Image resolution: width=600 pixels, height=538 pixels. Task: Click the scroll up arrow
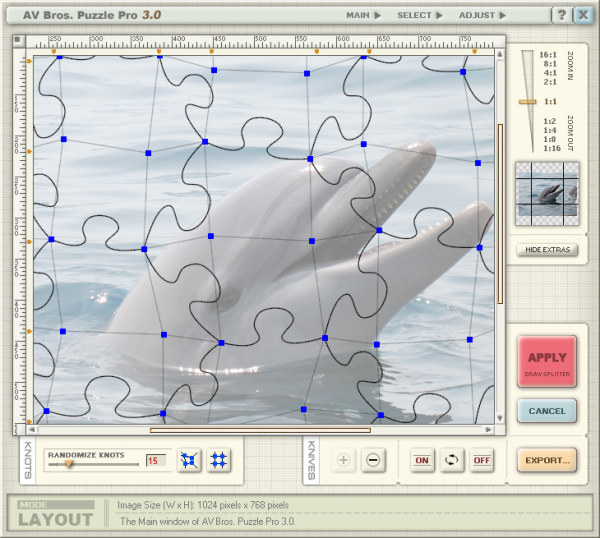pyautogui.click(x=500, y=54)
